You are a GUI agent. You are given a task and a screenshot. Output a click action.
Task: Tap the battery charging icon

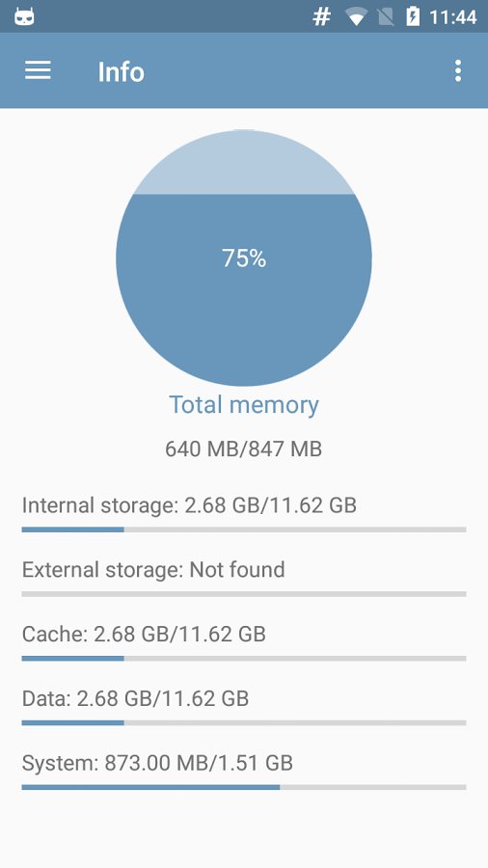(413, 17)
